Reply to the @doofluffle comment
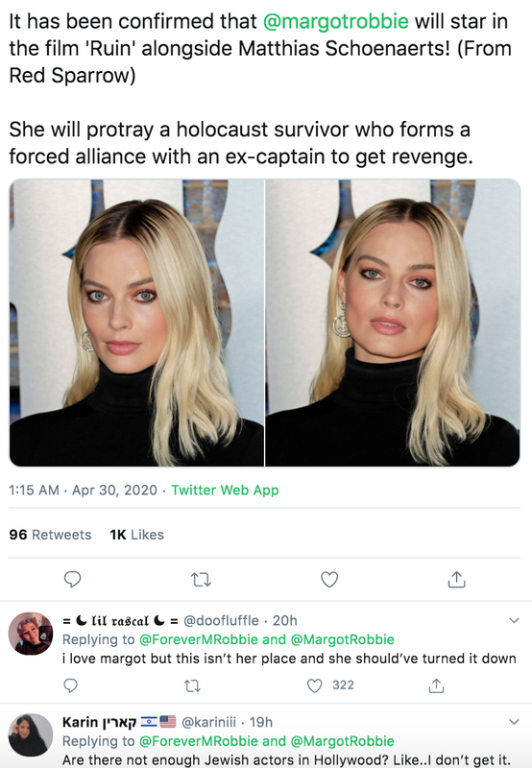532x768 pixels. pos(70,685)
